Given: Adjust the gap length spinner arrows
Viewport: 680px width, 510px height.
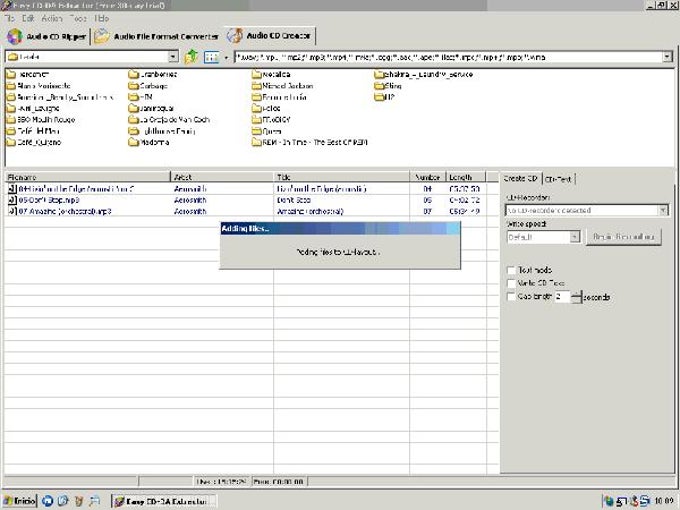Looking at the screenshot, I should coord(576,297).
